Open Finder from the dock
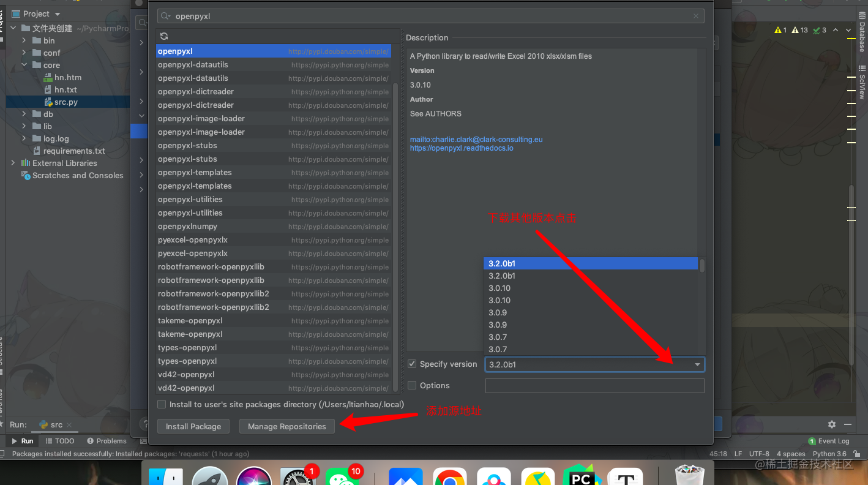This screenshot has height=485, width=868. [x=166, y=478]
